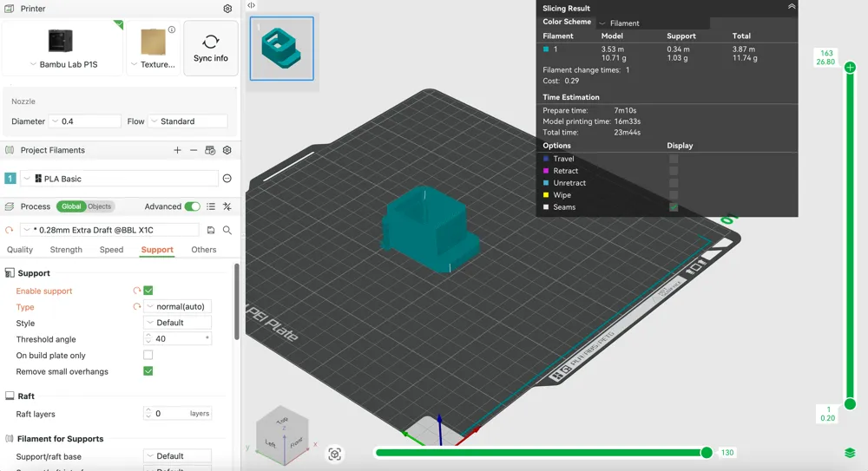Click the layer slider bottom handle

[851, 404]
